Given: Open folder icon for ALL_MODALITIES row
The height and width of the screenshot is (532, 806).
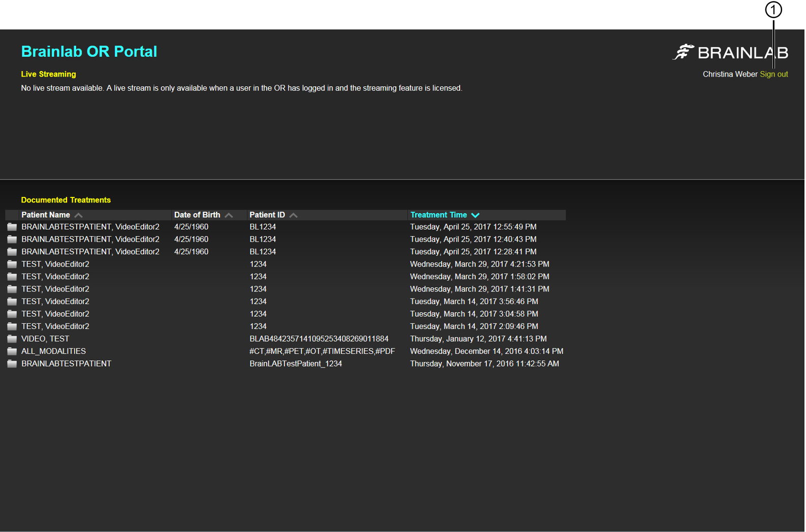Looking at the screenshot, I should pyautogui.click(x=12, y=351).
